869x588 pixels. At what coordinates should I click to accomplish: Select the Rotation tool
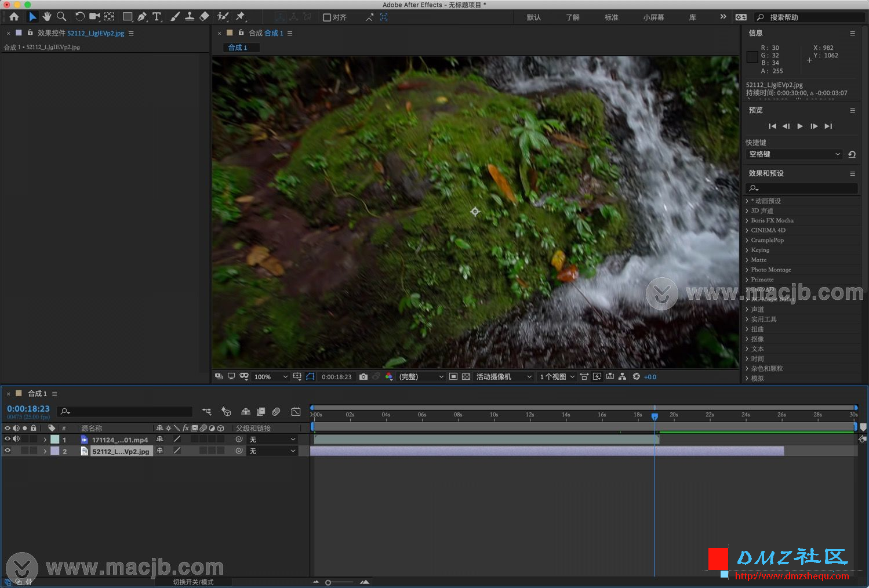[x=80, y=17]
